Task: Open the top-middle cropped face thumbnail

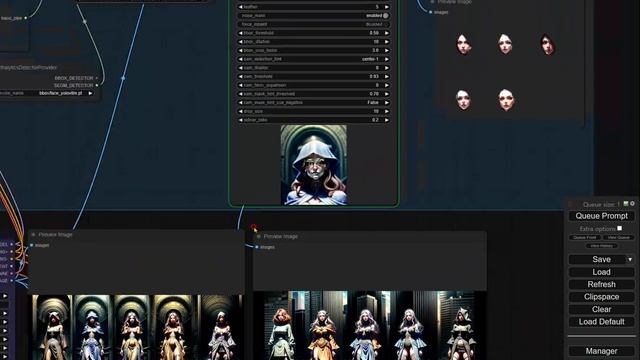Action: [505, 44]
